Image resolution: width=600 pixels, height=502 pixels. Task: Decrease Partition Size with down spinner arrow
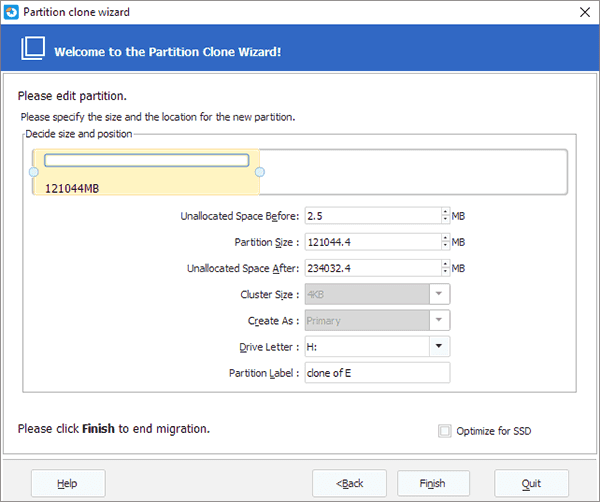pos(445,246)
